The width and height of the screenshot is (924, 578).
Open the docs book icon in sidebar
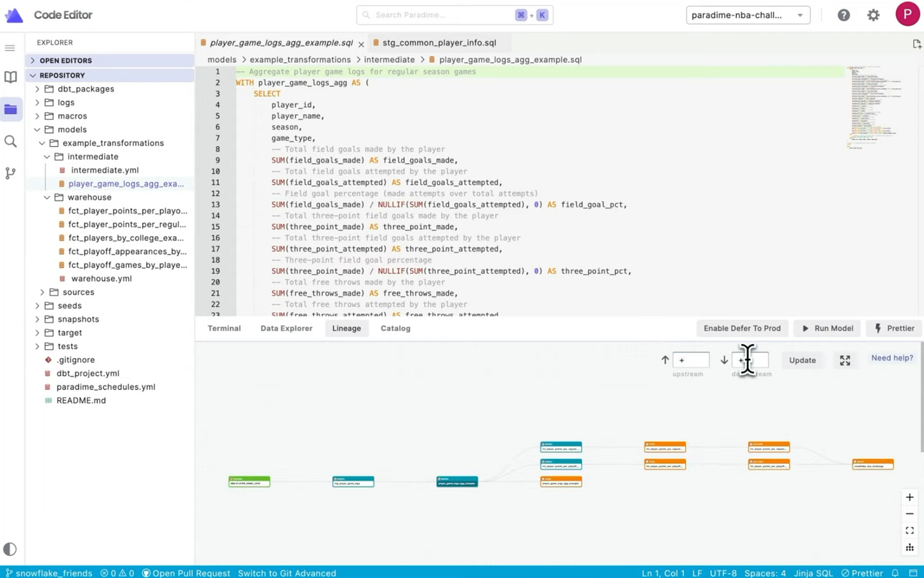tap(10, 77)
